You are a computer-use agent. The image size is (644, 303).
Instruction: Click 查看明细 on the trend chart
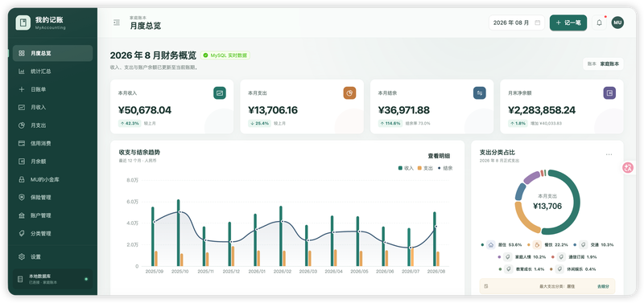coord(439,156)
